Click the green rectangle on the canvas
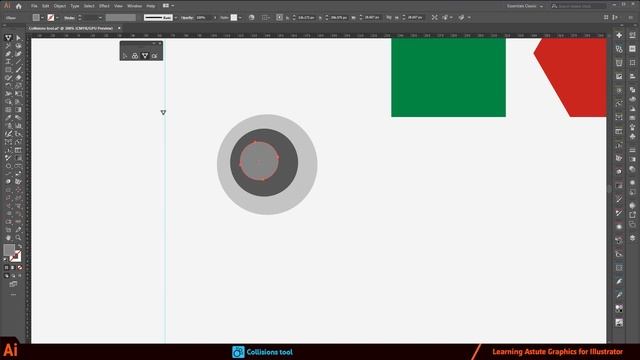 click(x=448, y=78)
